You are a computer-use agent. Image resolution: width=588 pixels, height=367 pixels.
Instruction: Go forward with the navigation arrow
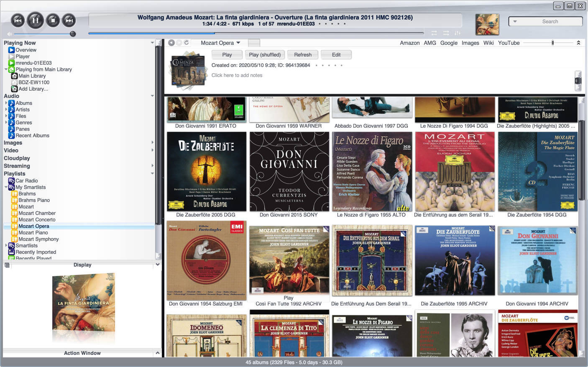pyautogui.click(x=179, y=43)
